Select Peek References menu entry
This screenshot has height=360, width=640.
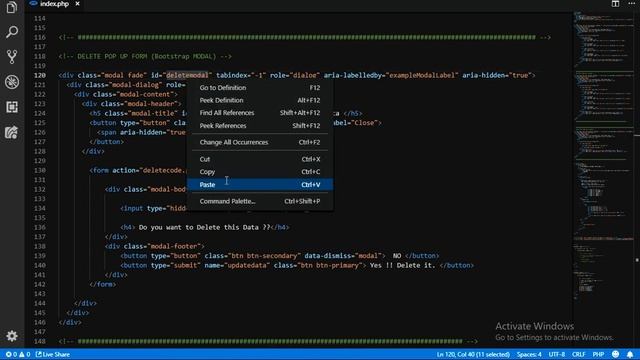tap(260, 126)
